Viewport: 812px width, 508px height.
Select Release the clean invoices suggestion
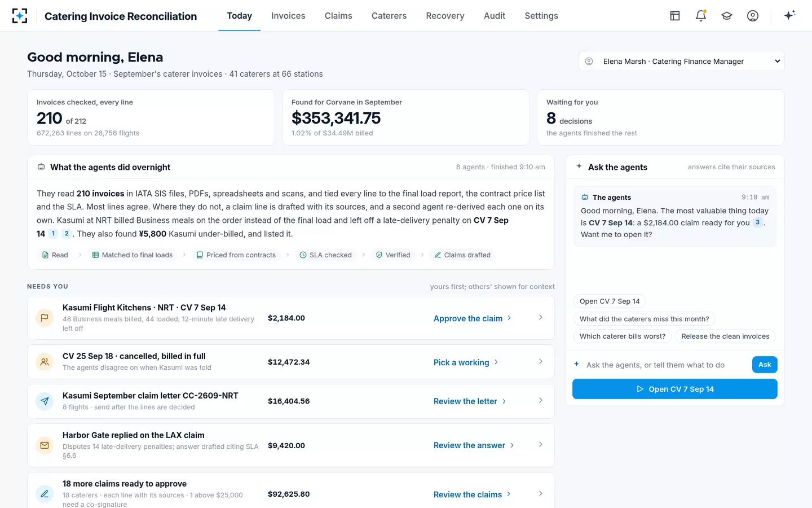(725, 336)
